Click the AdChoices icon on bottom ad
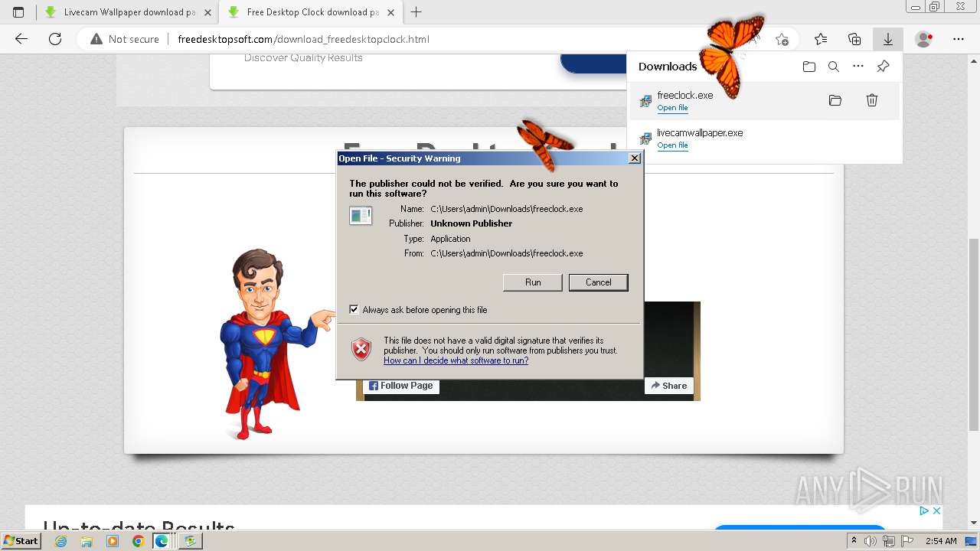980x551 pixels. pos(924,510)
